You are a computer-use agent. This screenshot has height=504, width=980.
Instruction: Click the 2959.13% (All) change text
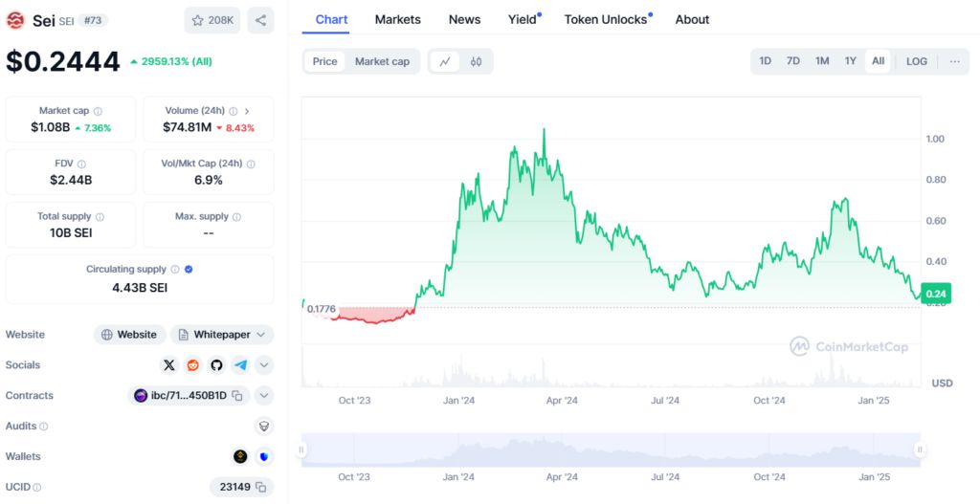pyautogui.click(x=176, y=61)
